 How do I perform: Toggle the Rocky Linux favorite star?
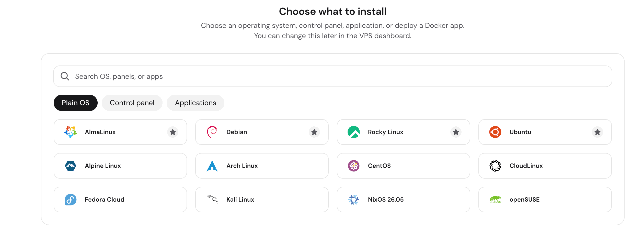pyautogui.click(x=456, y=132)
